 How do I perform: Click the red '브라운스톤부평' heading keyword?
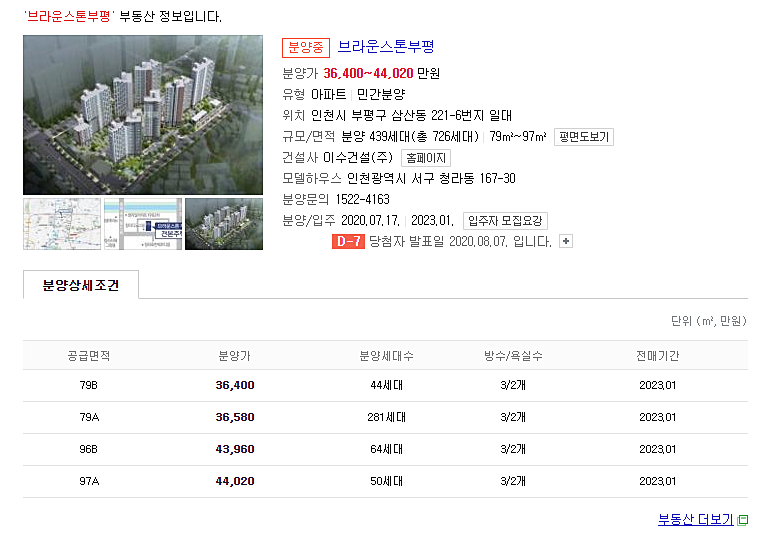(69, 16)
